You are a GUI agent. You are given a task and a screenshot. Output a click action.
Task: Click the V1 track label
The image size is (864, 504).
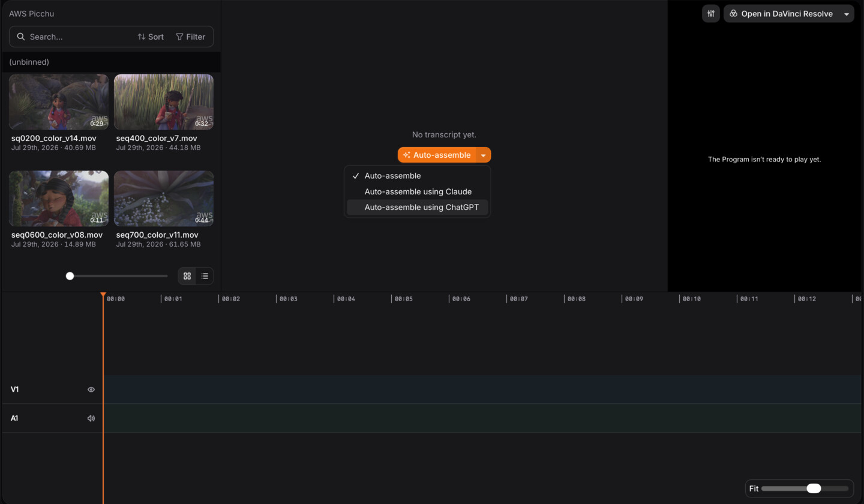point(14,389)
